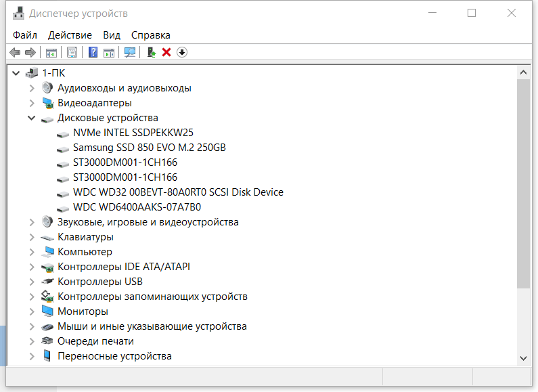Open the Файл menu
Viewport: 538px width, 392px height.
[x=25, y=35]
